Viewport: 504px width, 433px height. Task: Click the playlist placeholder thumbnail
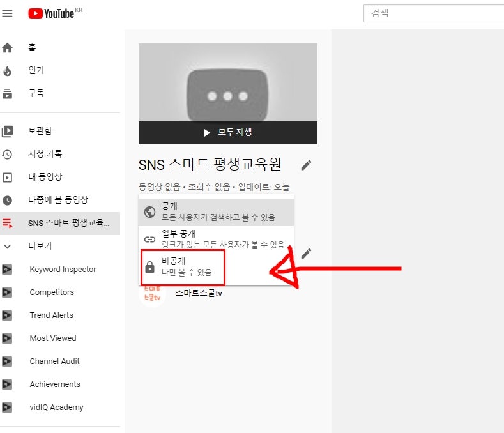coord(228,82)
